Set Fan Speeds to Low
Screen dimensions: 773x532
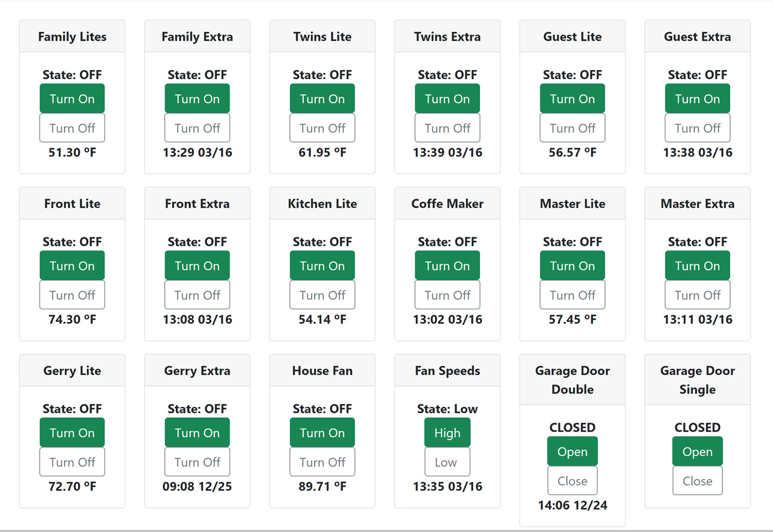point(446,462)
